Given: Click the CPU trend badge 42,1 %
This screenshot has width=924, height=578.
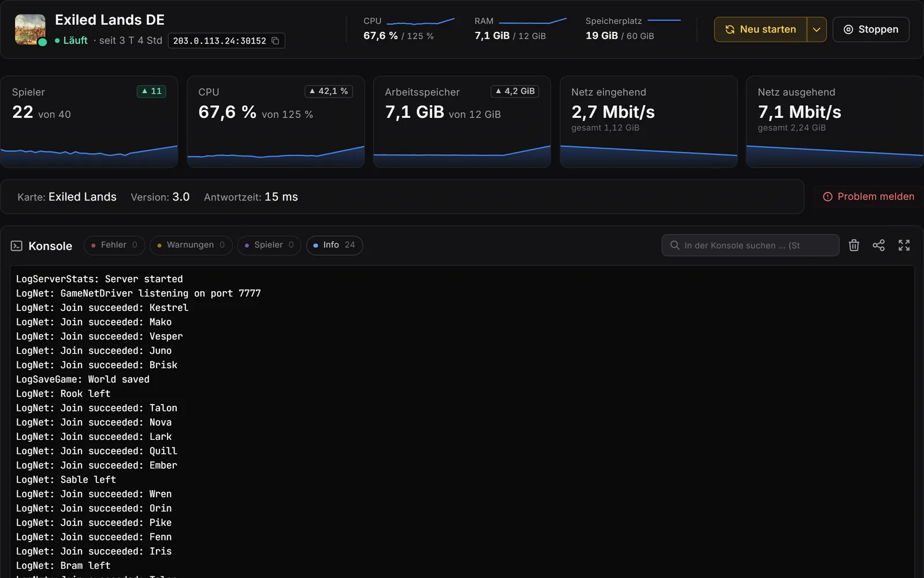Looking at the screenshot, I should tap(329, 91).
